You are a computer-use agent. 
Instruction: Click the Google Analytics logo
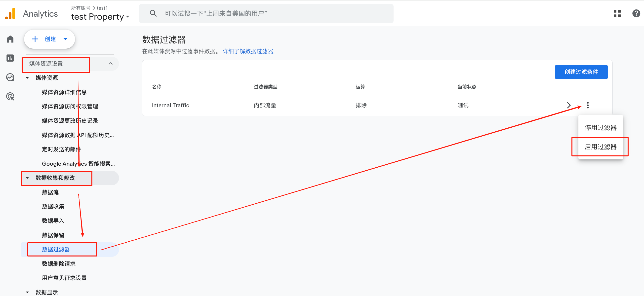click(x=10, y=13)
